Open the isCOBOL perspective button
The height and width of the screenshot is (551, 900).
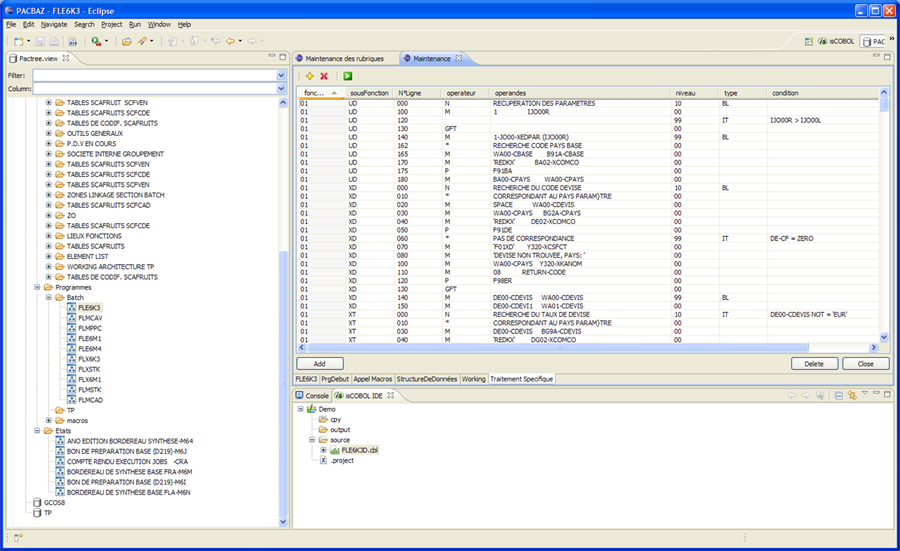pos(838,41)
